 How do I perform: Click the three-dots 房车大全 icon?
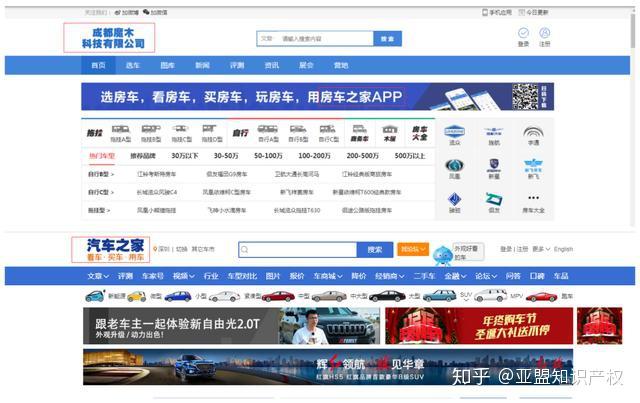(533, 198)
